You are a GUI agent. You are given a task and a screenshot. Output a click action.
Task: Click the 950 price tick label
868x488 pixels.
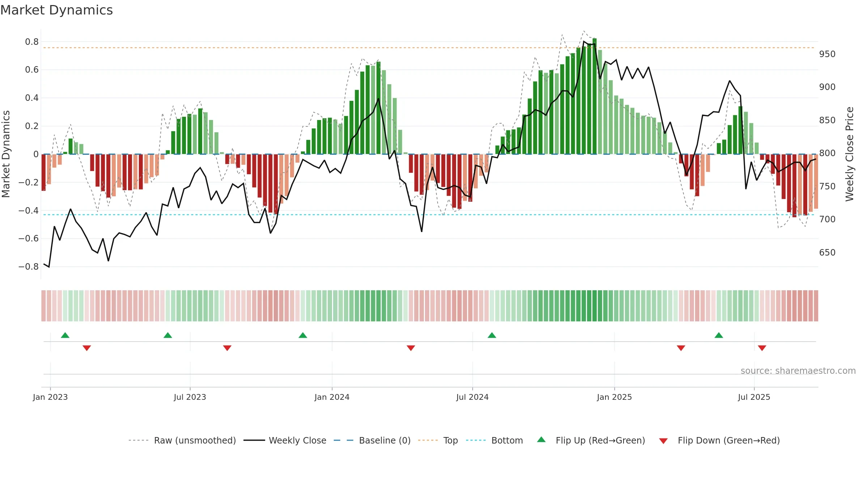827,54
